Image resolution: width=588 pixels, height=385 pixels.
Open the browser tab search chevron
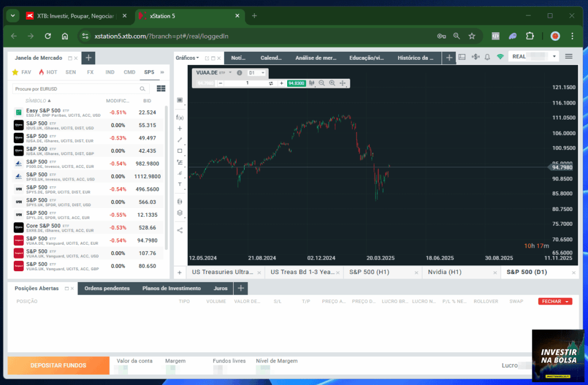(x=13, y=16)
